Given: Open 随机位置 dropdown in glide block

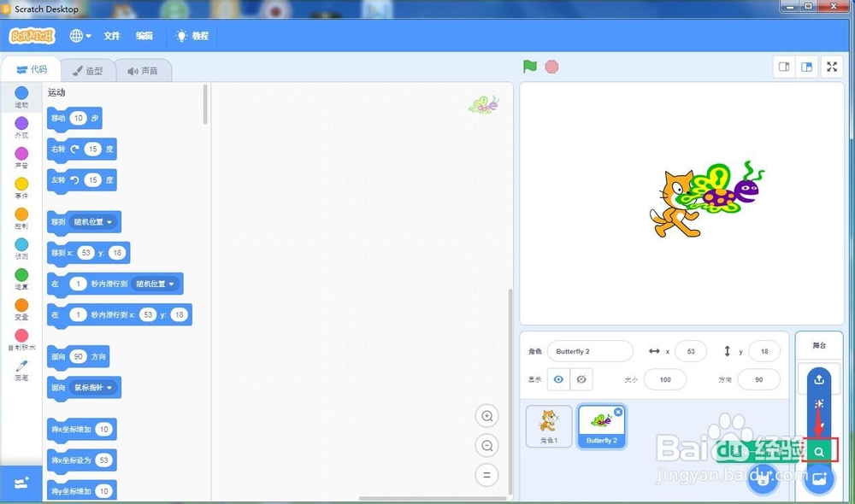Looking at the screenshot, I should point(156,284).
